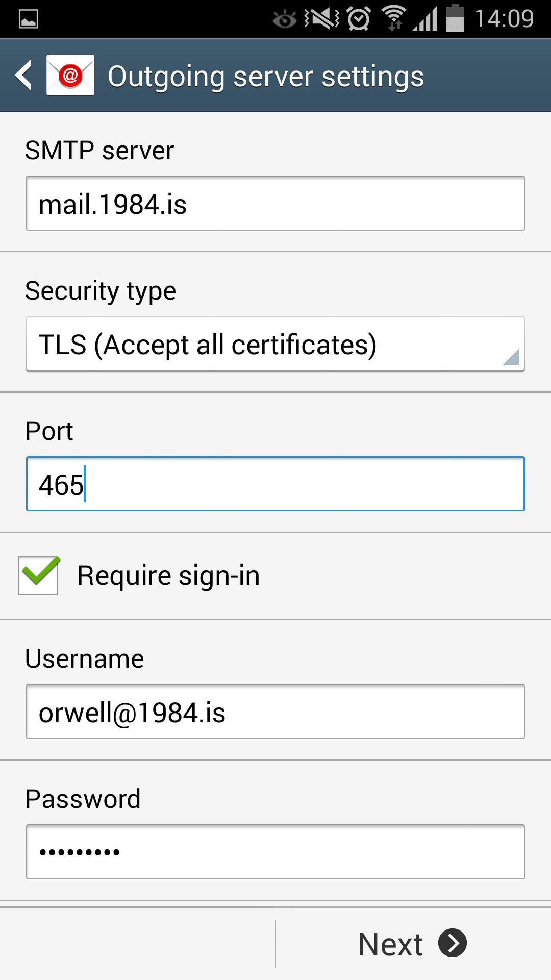Uncheck the Require sign-in checkbox
This screenshot has width=551, height=980.
(38, 575)
